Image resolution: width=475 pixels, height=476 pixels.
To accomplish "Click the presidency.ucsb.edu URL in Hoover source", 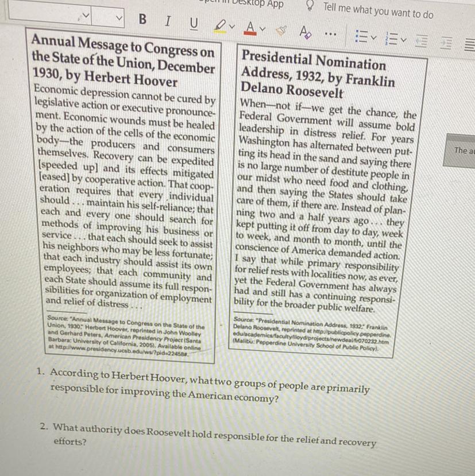I will (122, 351).
